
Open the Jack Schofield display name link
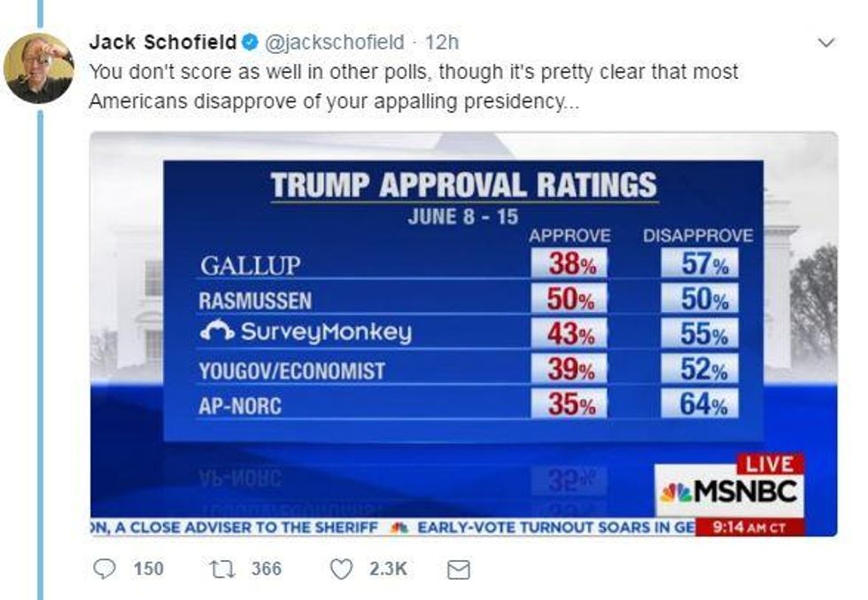pyautogui.click(x=163, y=42)
